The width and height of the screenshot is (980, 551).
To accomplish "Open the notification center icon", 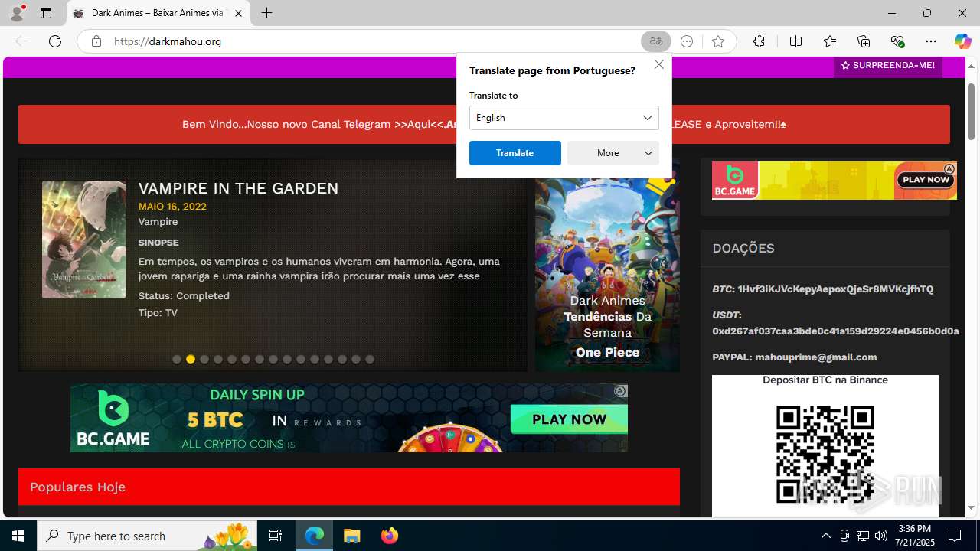I will [955, 536].
